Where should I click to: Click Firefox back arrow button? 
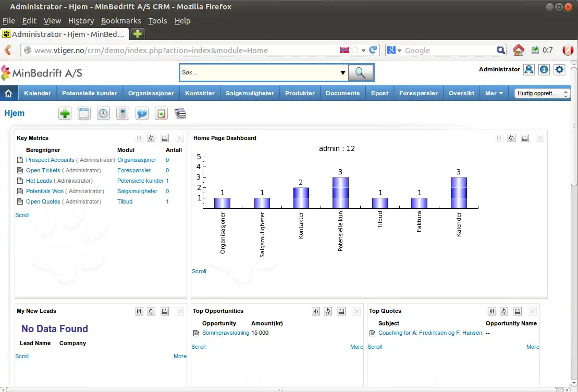(8, 50)
